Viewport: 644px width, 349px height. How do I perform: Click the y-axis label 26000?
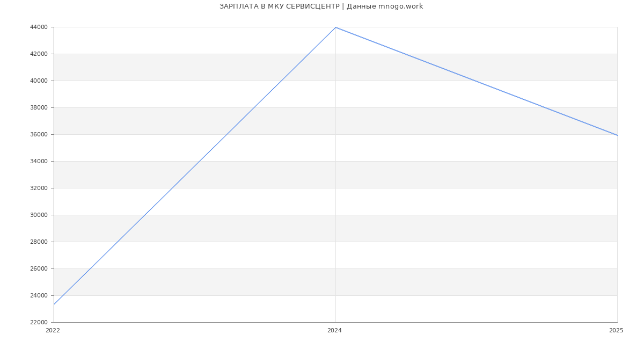click(39, 268)
